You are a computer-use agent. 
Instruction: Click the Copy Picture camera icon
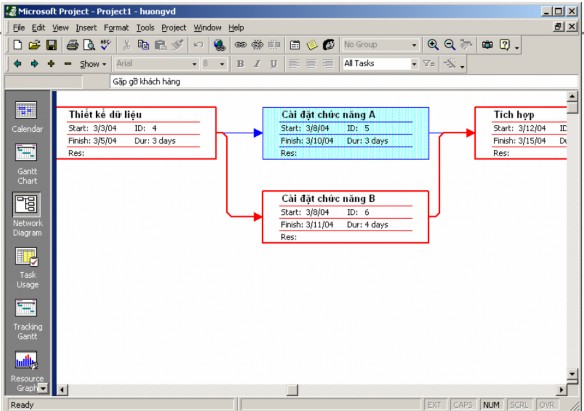(487, 45)
